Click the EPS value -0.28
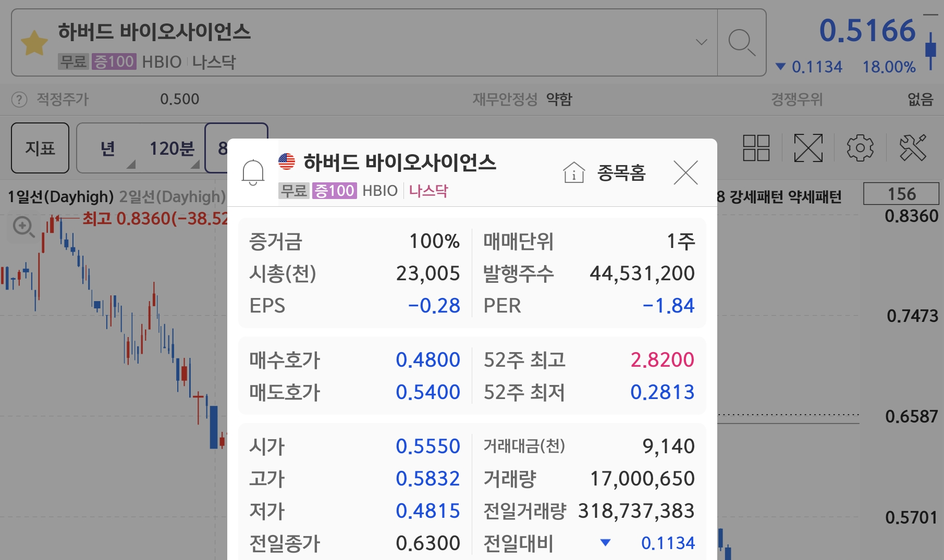This screenshot has height=560, width=944. [434, 306]
